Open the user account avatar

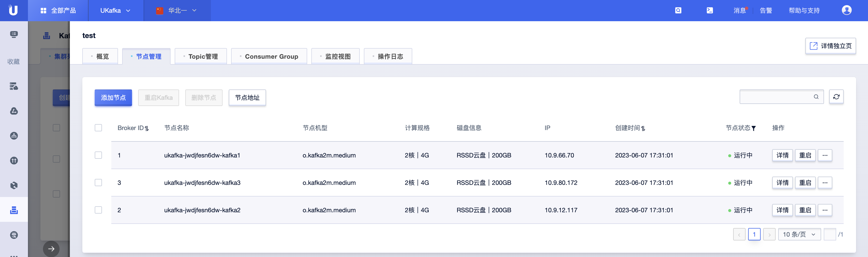[847, 10]
